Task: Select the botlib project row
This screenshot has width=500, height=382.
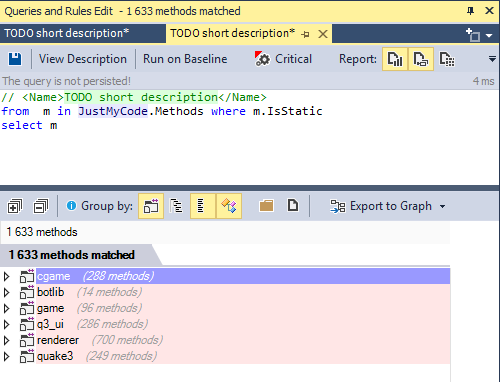Action: click(x=243, y=292)
